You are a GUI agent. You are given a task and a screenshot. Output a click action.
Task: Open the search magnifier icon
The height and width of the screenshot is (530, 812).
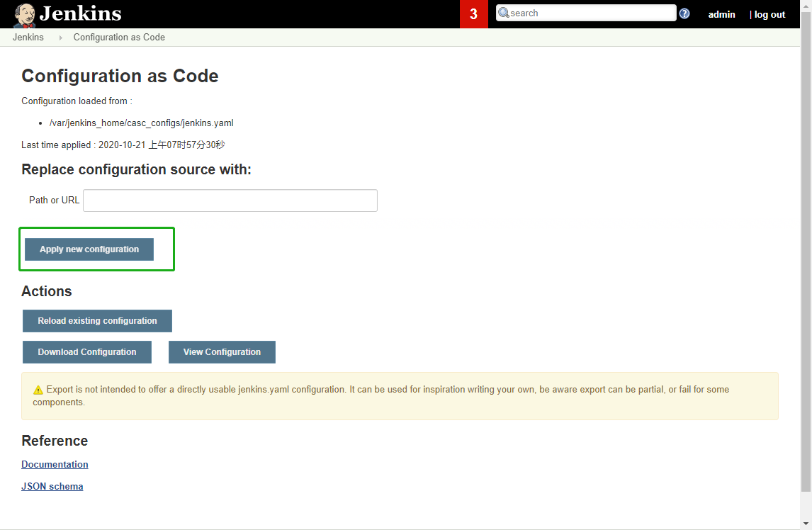[503, 13]
